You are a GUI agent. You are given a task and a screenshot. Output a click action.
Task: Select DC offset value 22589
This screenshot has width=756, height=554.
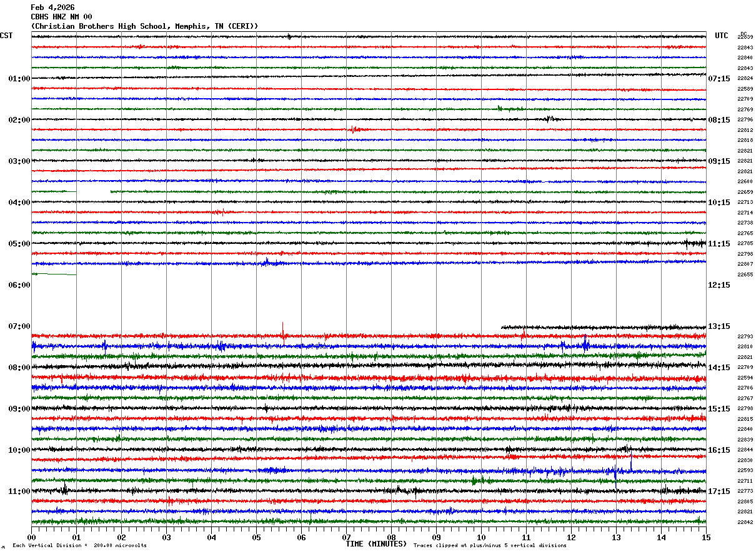click(745, 89)
